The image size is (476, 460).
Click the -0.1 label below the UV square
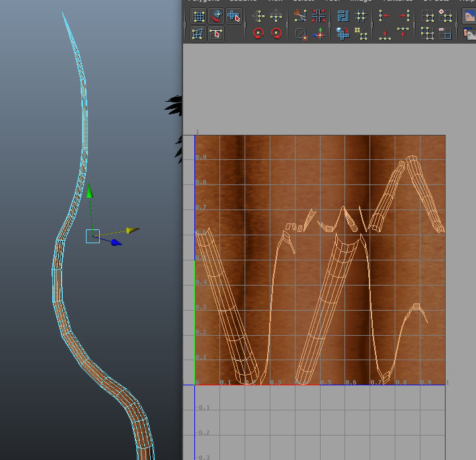pyautogui.click(x=203, y=408)
